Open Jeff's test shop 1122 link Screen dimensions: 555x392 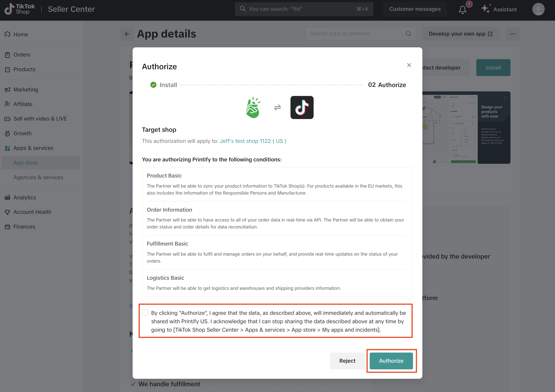pyautogui.click(x=253, y=141)
